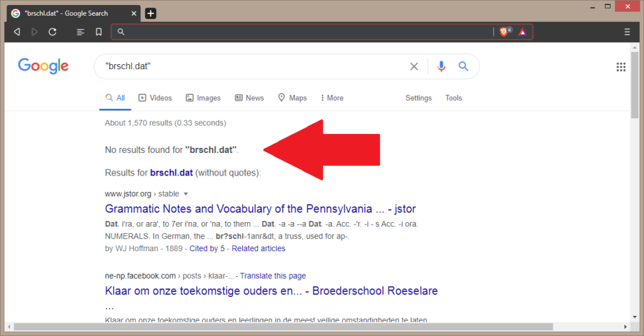The height and width of the screenshot is (336, 644).
Task: Search for brschl.dat without quotes link
Action: click(171, 172)
